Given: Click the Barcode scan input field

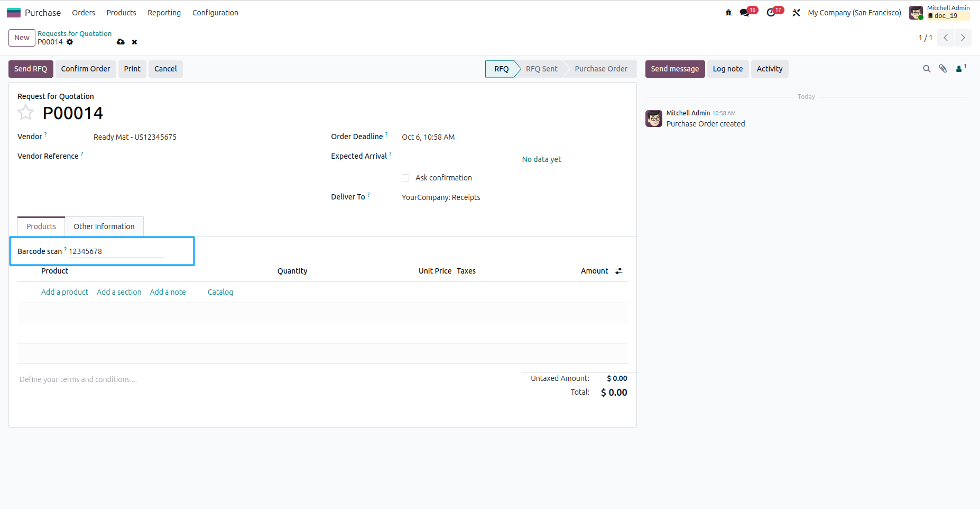Looking at the screenshot, I should point(116,251).
